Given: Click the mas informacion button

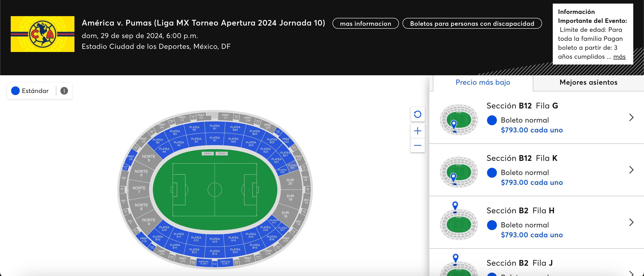Looking at the screenshot, I should coord(366,24).
